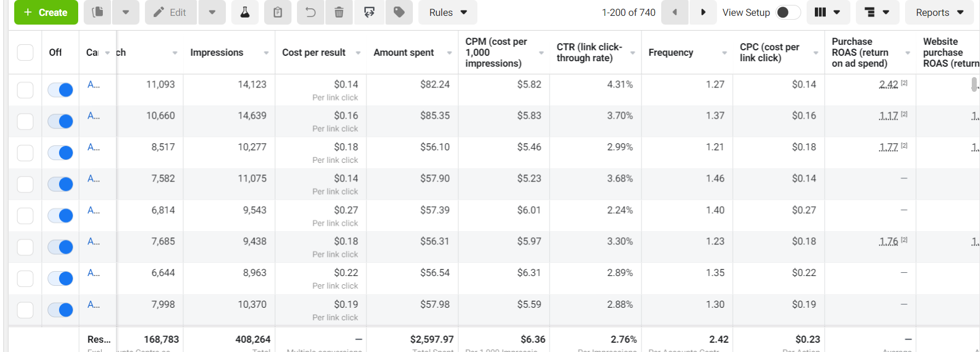Open the breakdown hierarchy menu
The width and height of the screenshot is (980, 352).
pos(877,12)
